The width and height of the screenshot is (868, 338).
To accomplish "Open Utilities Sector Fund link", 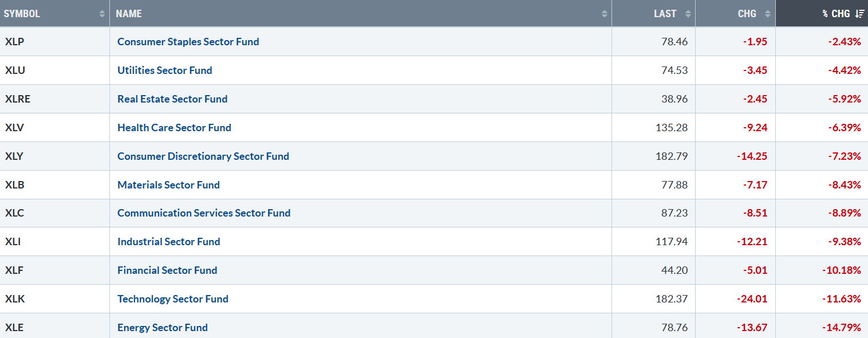I will click(x=165, y=70).
